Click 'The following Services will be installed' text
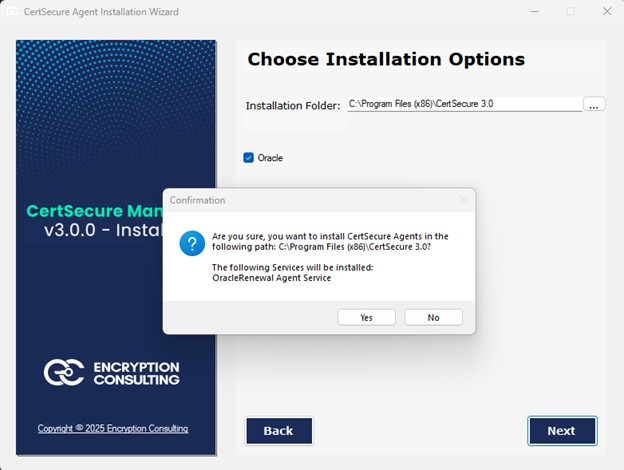The image size is (624, 470). point(292,267)
